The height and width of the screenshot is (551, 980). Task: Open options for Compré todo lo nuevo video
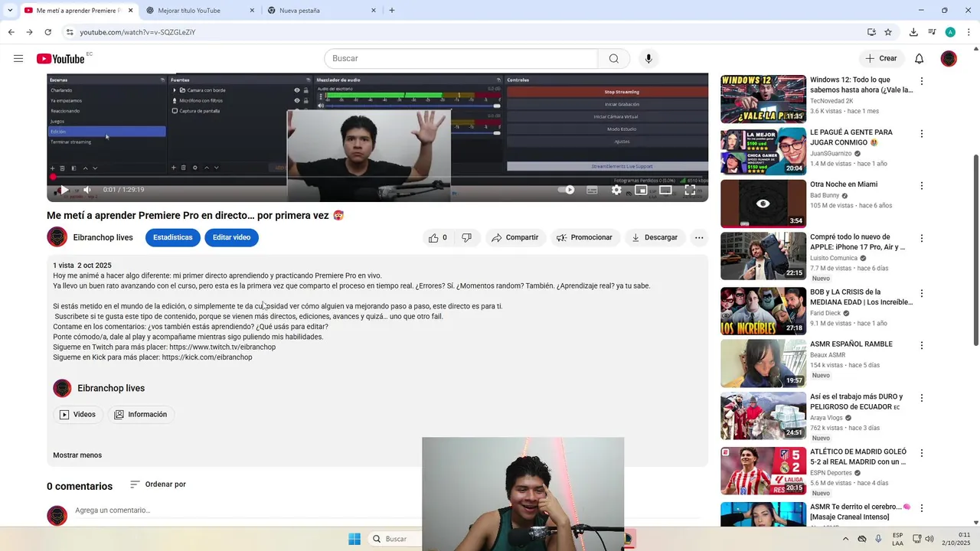pos(922,239)
